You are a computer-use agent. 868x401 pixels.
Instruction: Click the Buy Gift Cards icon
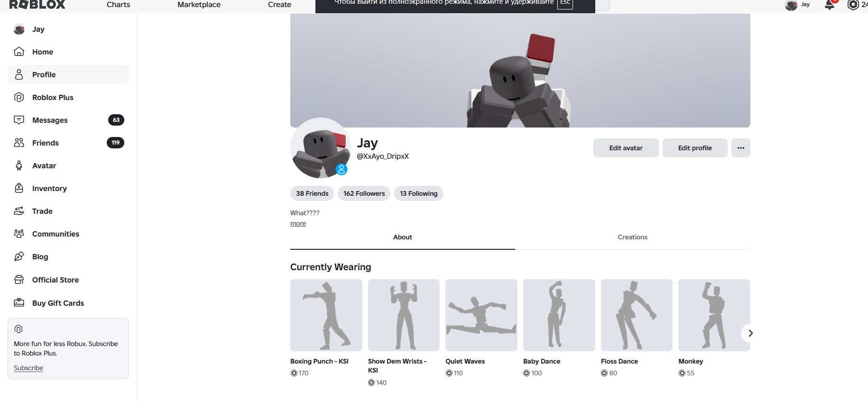pos(19,303)
